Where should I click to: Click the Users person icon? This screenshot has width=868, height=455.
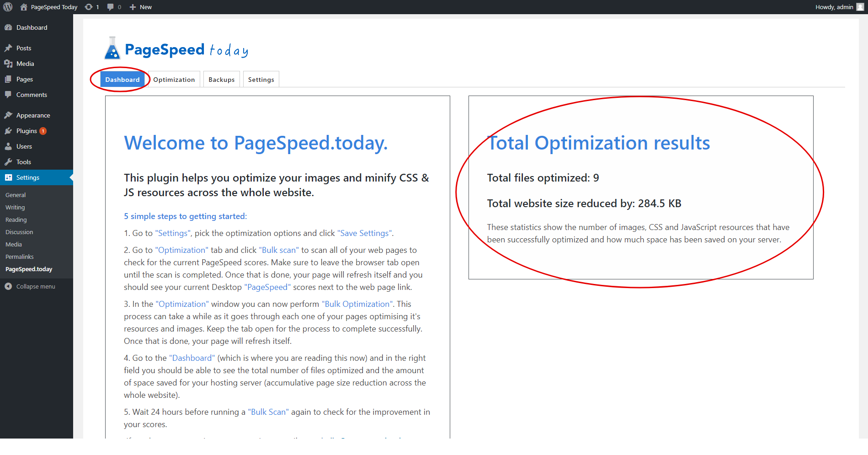[8, 146]
